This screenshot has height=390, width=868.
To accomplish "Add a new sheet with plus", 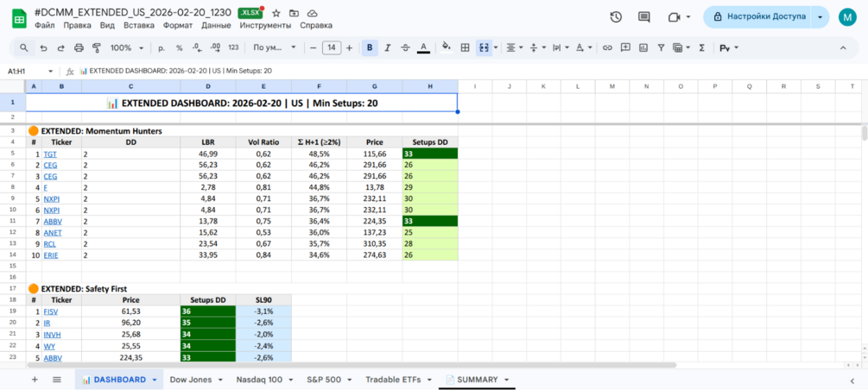I will pyautogui.click(x=35, y=380).
